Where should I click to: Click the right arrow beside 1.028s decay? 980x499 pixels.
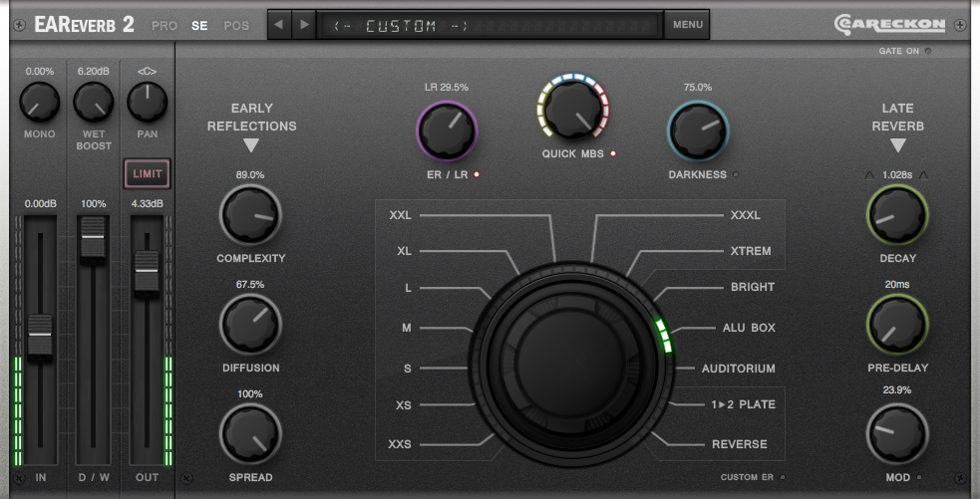pyautogui.click(x=924, y=175)
